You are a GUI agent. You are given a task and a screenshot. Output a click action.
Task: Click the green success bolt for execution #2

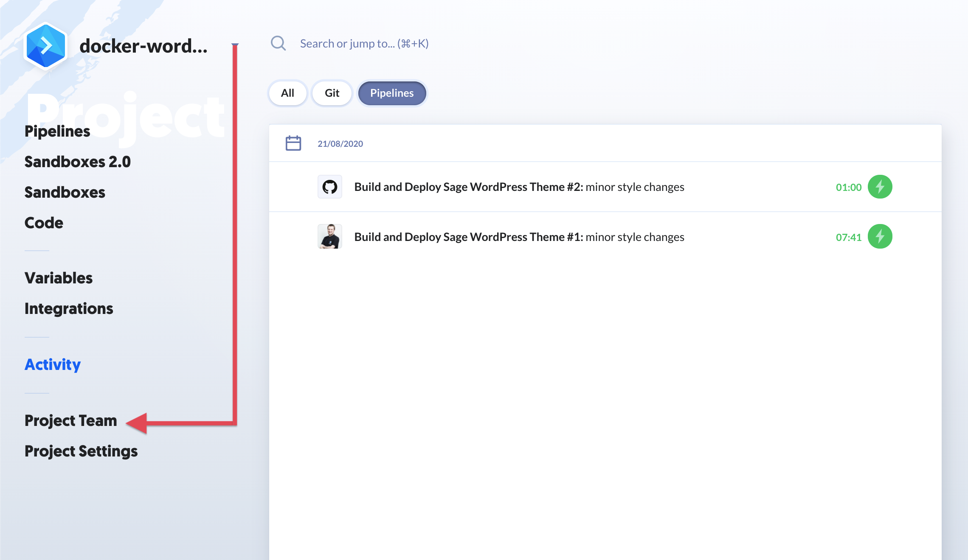coord(880,187)
